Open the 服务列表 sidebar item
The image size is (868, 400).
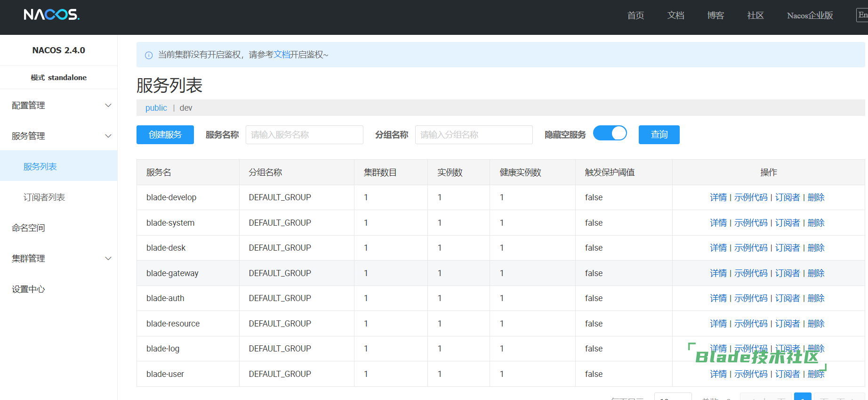click(x=59, y=166)
